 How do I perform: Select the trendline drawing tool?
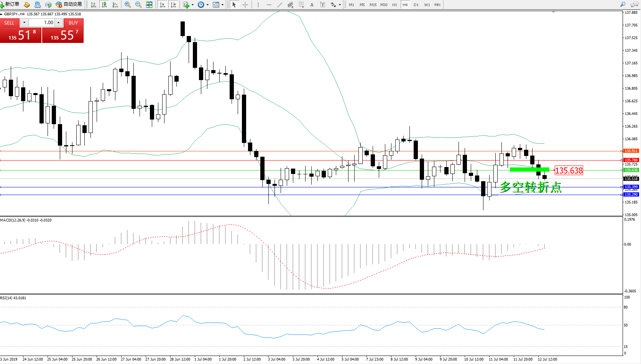(x=279, y=5)
